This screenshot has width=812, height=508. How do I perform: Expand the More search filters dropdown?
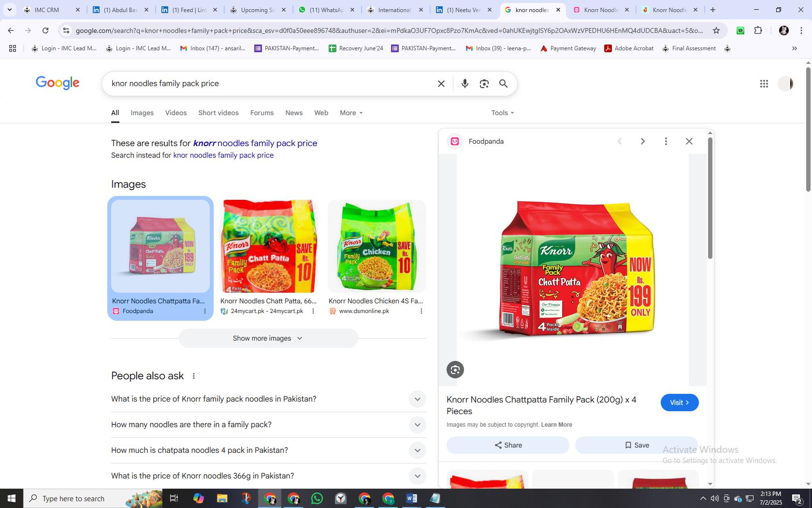click(351, 113)
